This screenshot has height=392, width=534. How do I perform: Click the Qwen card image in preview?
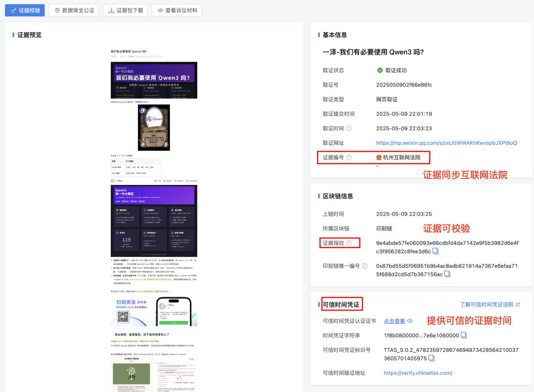click(x=154, y=128)
